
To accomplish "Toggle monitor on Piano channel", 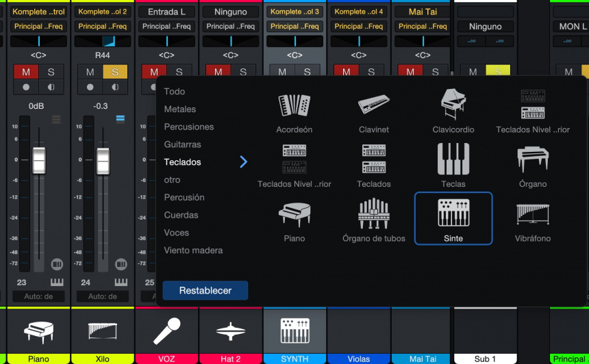I will pyautogui.click(x=51, y=87).
